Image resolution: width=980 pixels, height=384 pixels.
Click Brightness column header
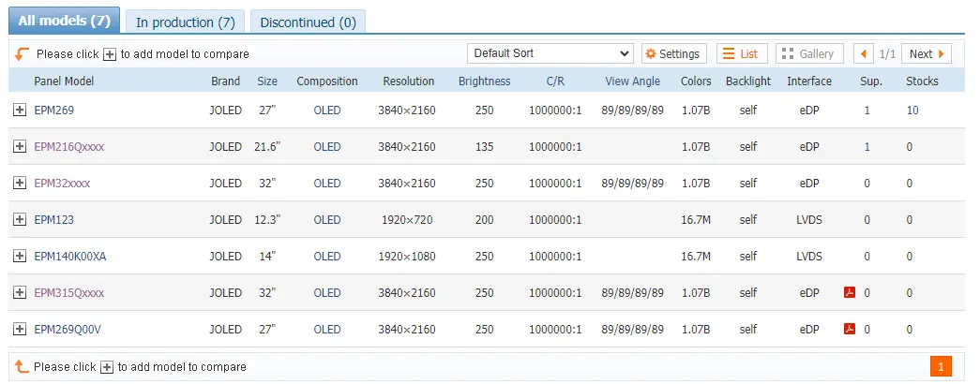click(485, 81)
